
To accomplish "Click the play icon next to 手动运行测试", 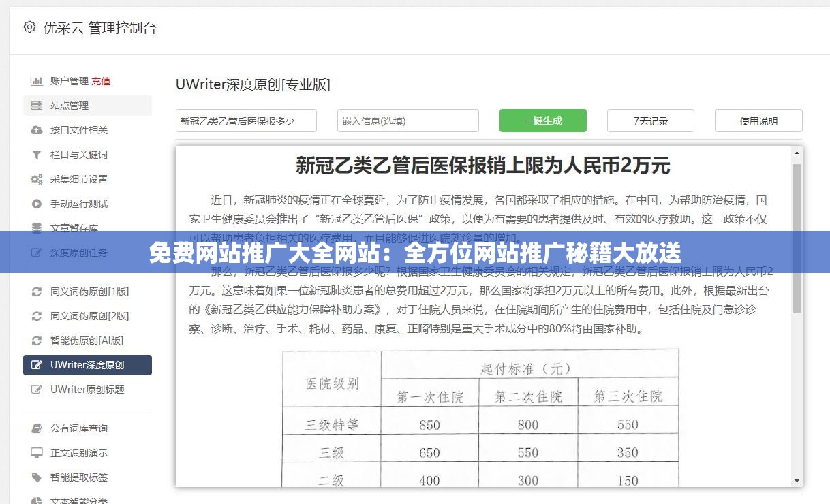I will (x=37, y=204).
